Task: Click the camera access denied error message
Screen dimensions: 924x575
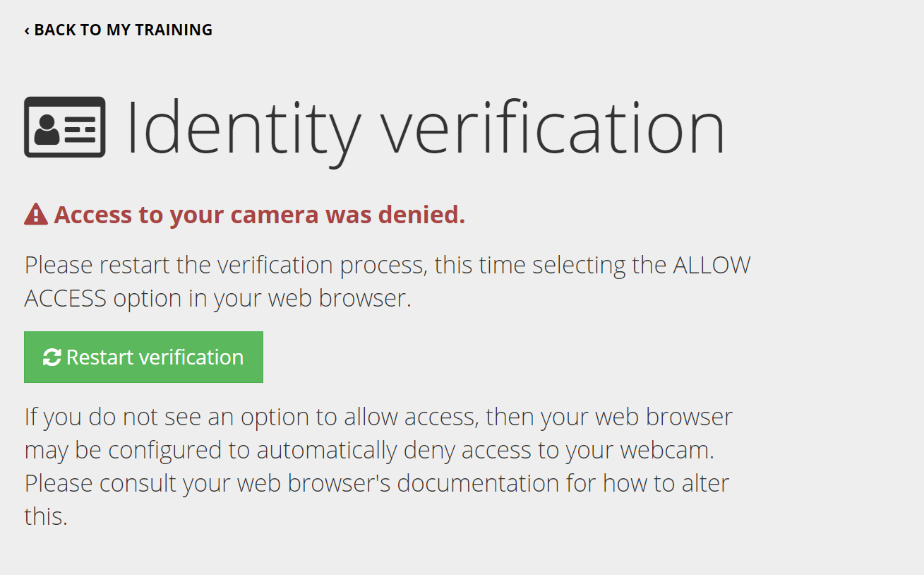Action: (x=259, y=214)
